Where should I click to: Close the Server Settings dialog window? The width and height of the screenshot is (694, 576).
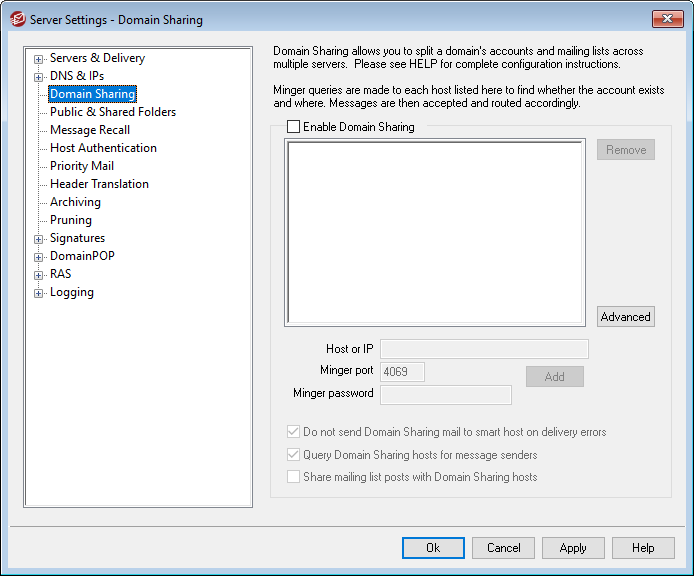tap(667, 19)
